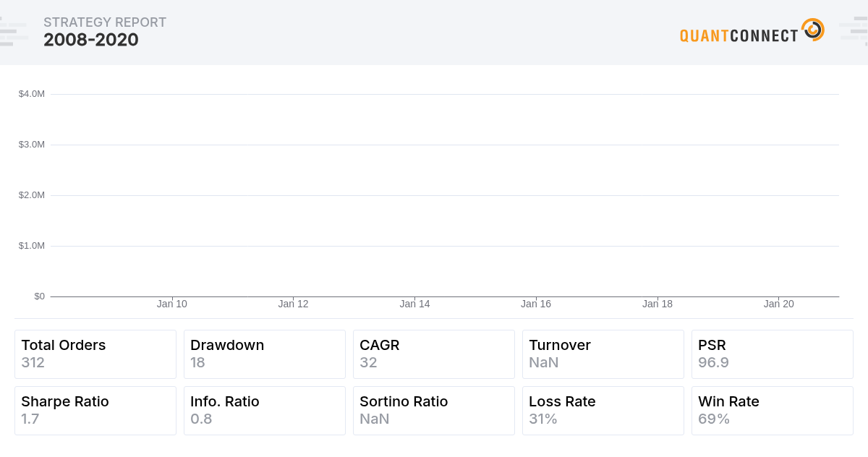
Task: Click the Jan 10 x-axis tick label
Action: click(x=172, y=304)
